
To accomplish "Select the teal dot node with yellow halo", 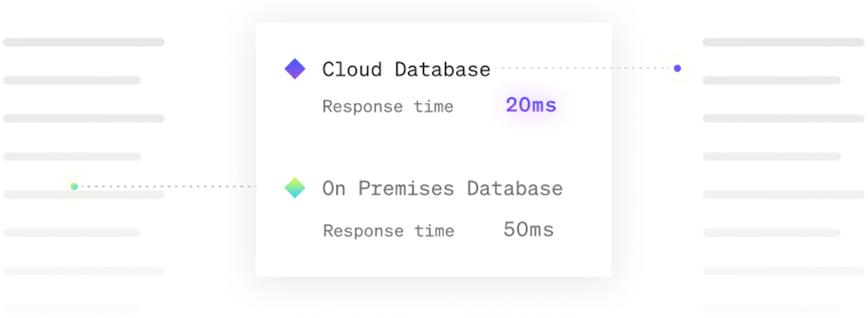I will (74, 186).
